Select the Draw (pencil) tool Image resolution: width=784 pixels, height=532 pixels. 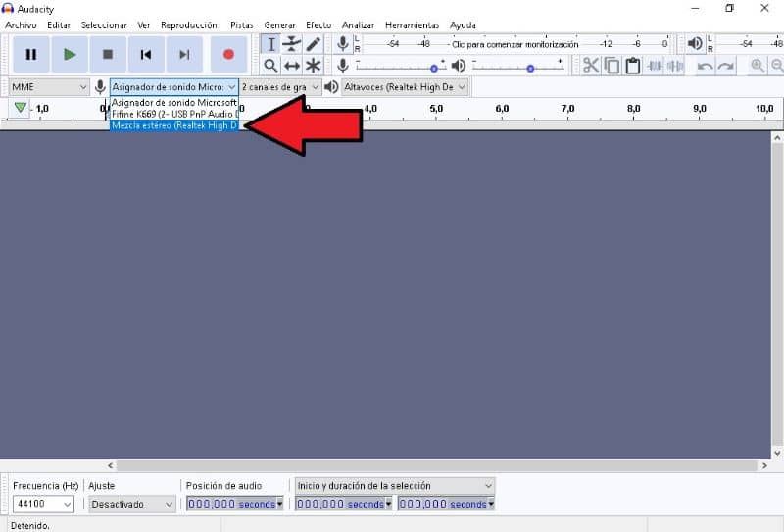tap(313, 44)
